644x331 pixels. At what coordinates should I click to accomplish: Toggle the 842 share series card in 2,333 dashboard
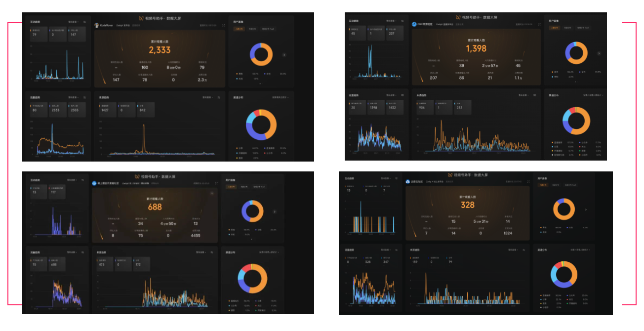click(x=145, y=110)
